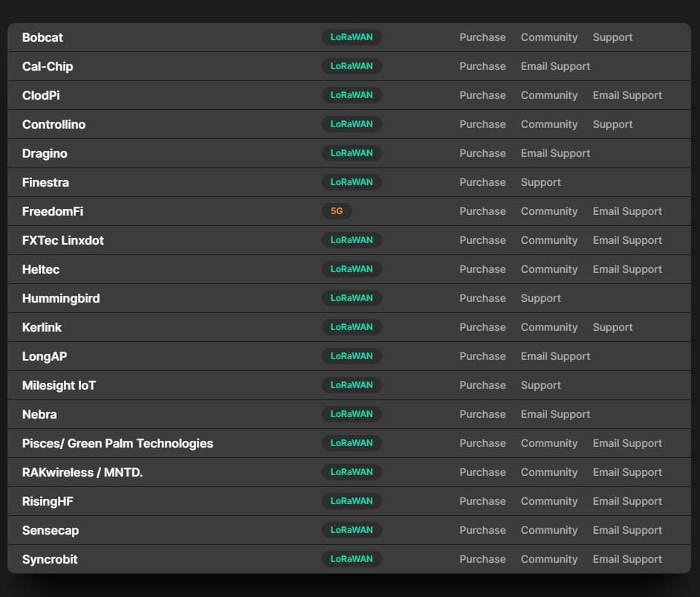
Task: Open Syncrobit Community link
Action: point(549,560)
